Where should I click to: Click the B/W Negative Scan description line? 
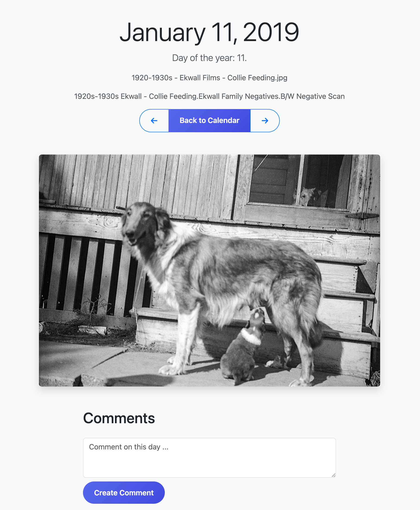tap(210, 96)
